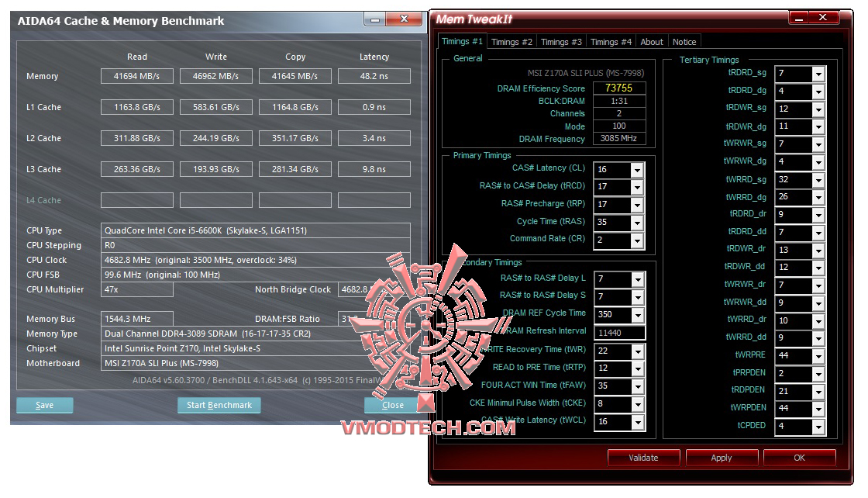This screenshot has width=868, height=498.
Task: Expand tWRRD_dg dropdown
Action: click(x=818, y=197)
